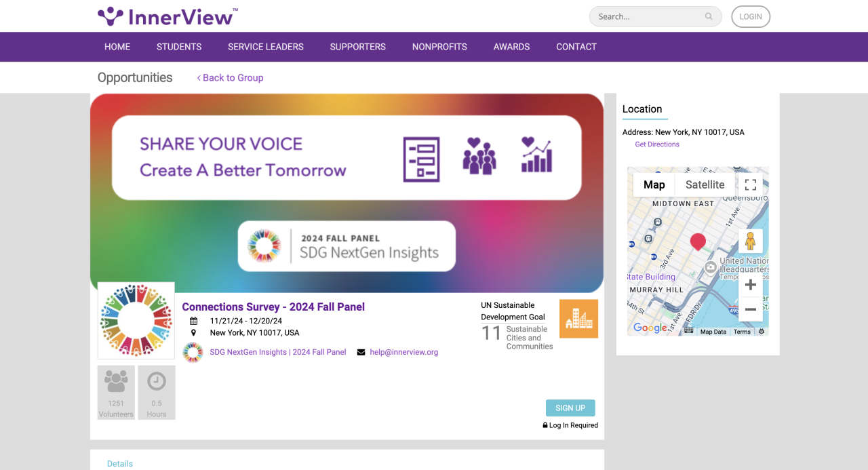Click Map Data on map footer
868x470 pixels.
pyautogui.click(x=713, y=332)
